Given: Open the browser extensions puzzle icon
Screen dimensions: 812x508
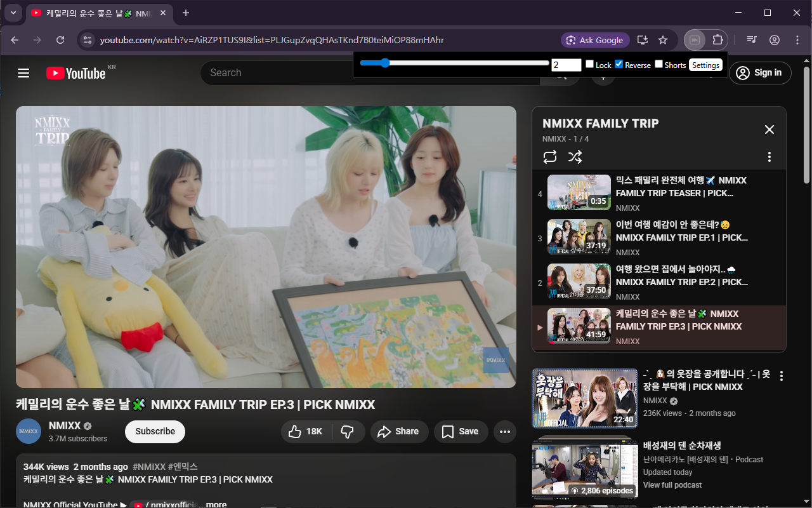Looking at the screenshot, I should (717, 40).
